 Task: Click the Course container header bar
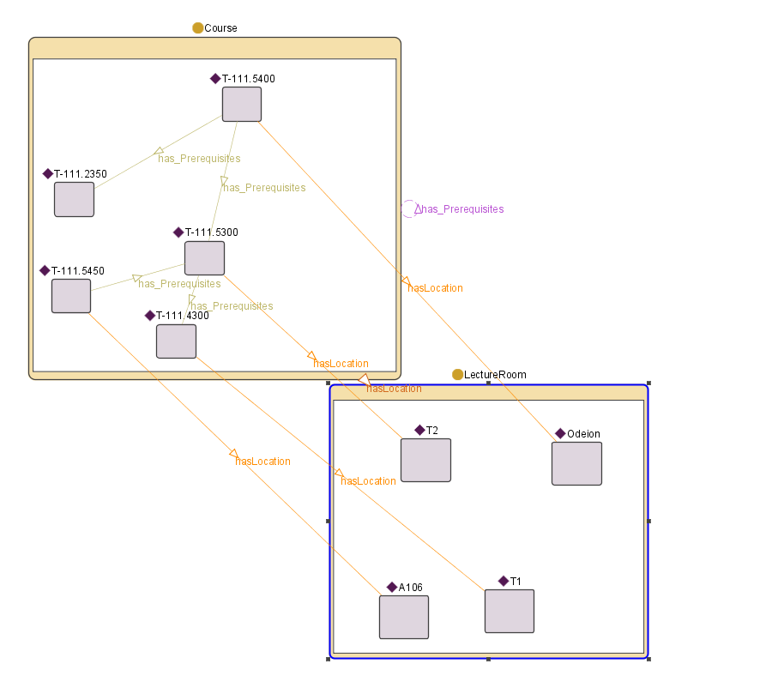coord(214,48)
